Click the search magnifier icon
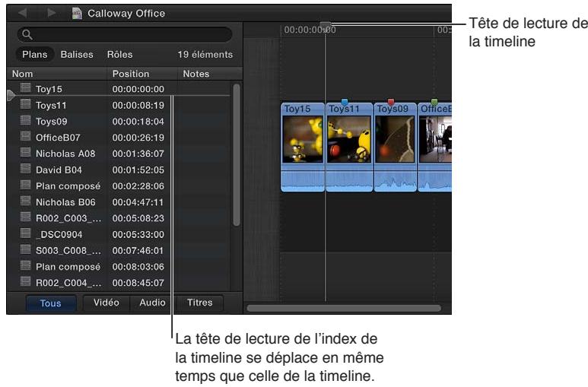The image size is (588, 387). coord(27,34)
